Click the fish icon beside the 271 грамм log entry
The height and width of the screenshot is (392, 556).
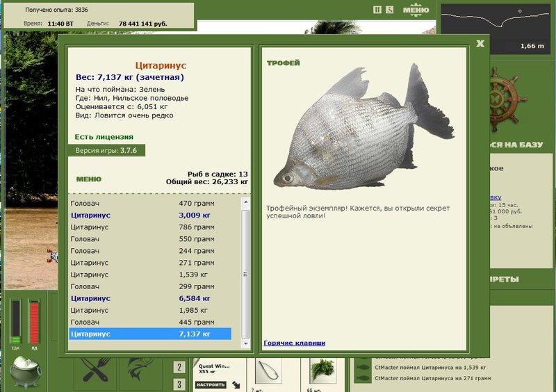(x=362, y=378)
